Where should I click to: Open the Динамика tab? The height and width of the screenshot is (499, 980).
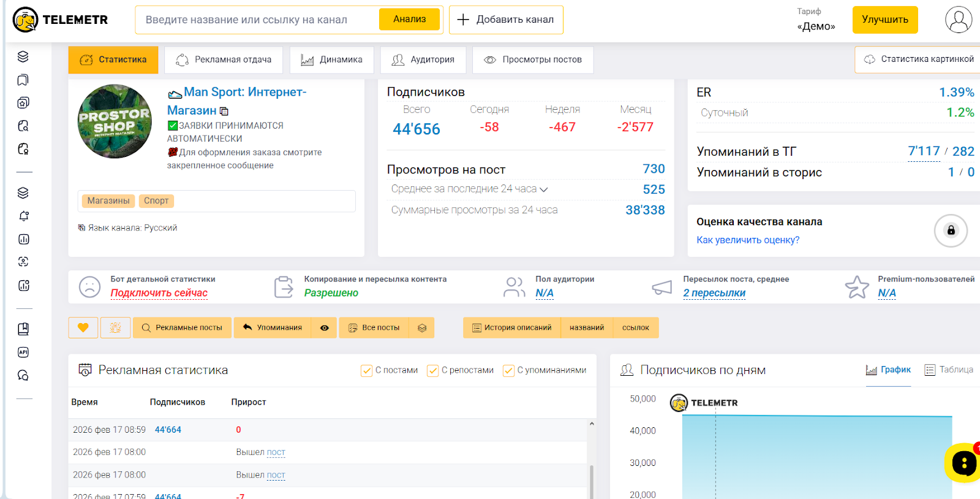[332, 59]
